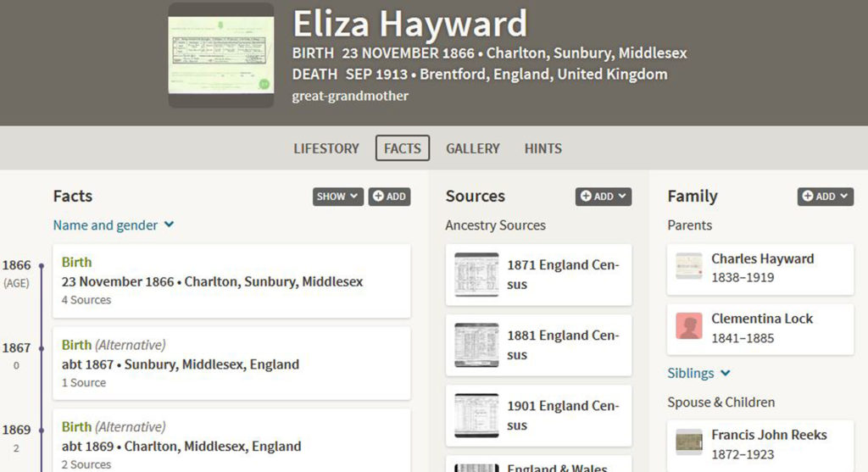The image size is (868, 472).
Task: Click the 4 Sources text on Birth fact
Action: point(86,300)
